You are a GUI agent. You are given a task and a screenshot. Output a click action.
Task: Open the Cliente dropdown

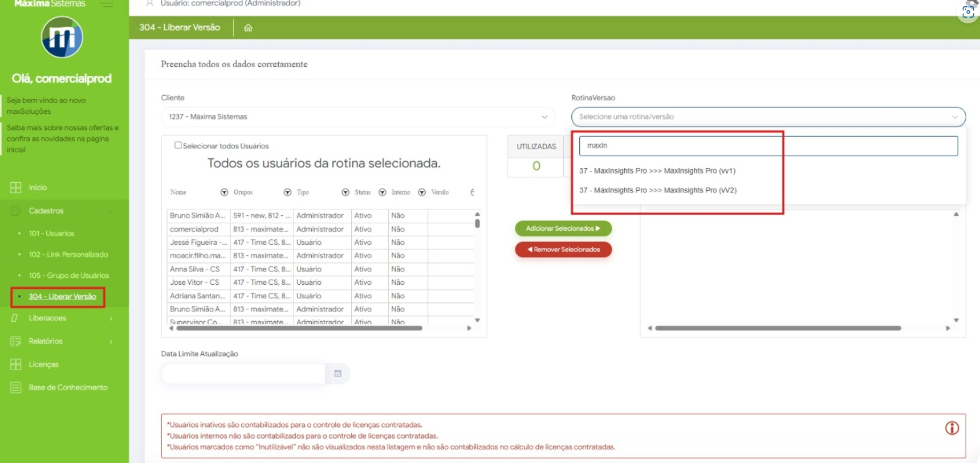pos(357,117)
